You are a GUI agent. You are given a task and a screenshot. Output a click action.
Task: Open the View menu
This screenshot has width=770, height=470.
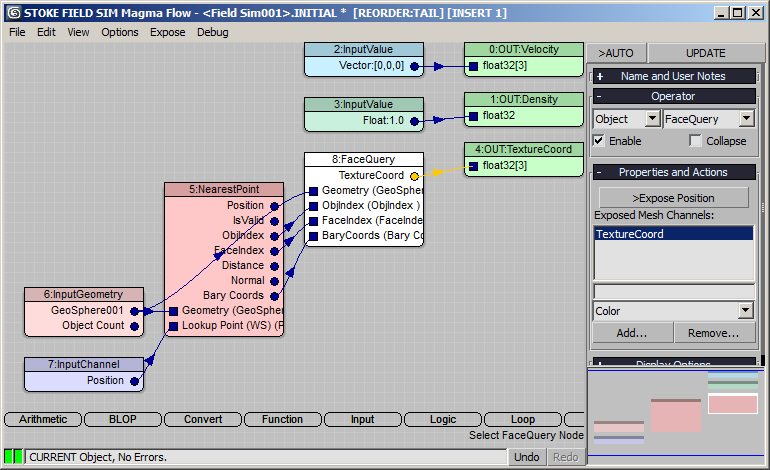78,32
